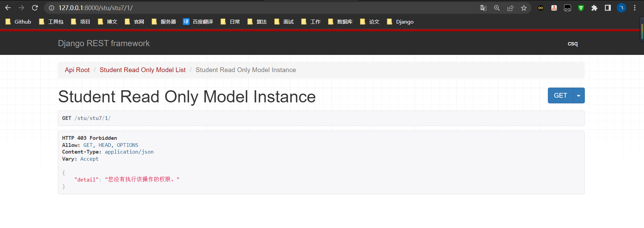Open the green shield extension
The image size is (644, 228).
coord(581,8)
